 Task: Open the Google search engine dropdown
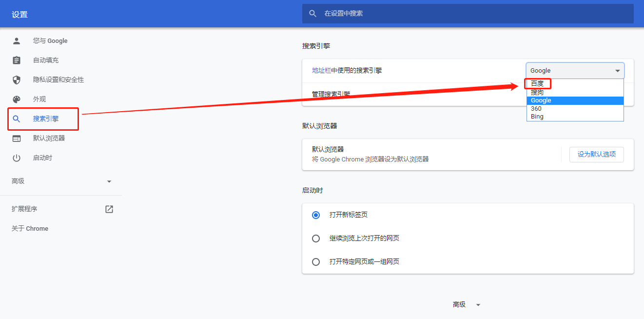[575, 71]
